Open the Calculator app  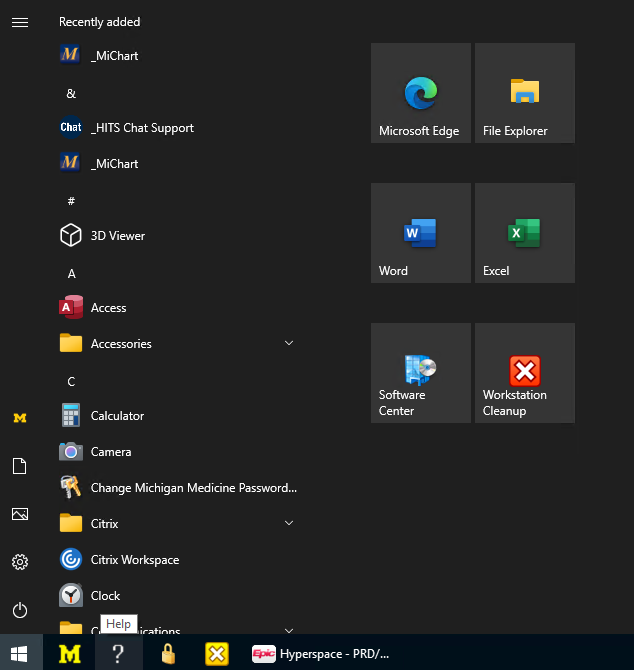tap(175, 415)
